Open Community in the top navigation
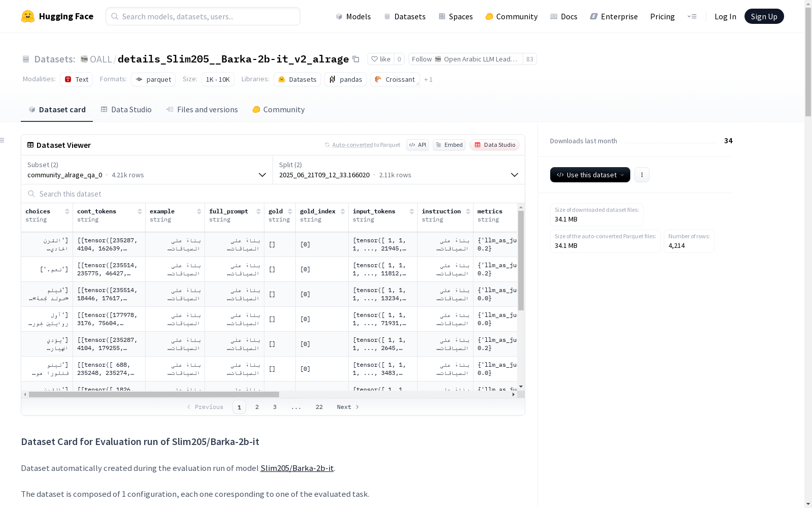 pyautogui.click(x=512, y=16)
